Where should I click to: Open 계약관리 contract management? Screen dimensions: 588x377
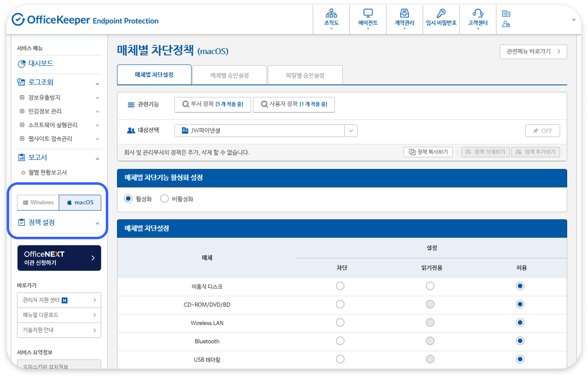pyautogui.click(x=404, y=19)
